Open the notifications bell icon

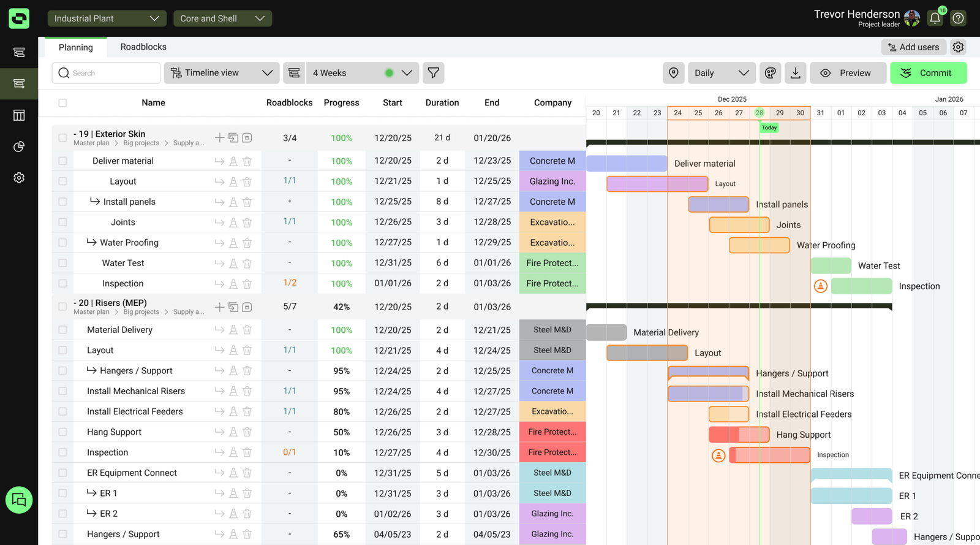click(x=935, y=18)
